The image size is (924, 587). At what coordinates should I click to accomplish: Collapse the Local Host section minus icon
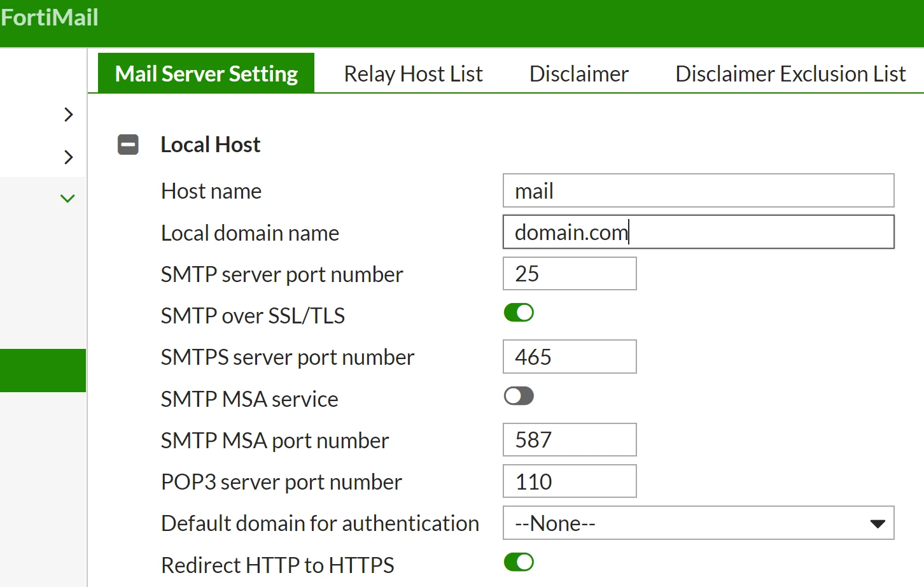[x=128, y=145]
